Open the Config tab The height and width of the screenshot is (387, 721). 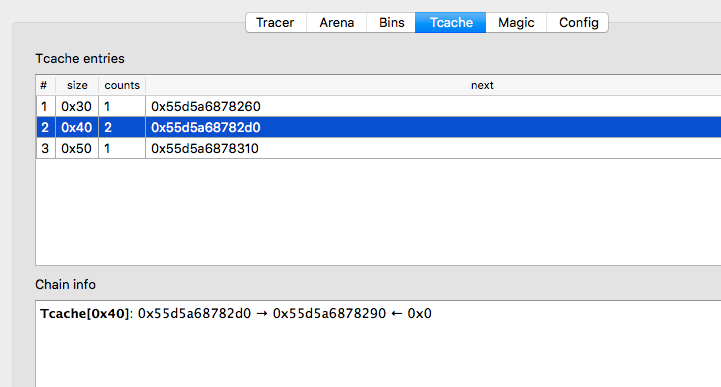tap(578, 23)
